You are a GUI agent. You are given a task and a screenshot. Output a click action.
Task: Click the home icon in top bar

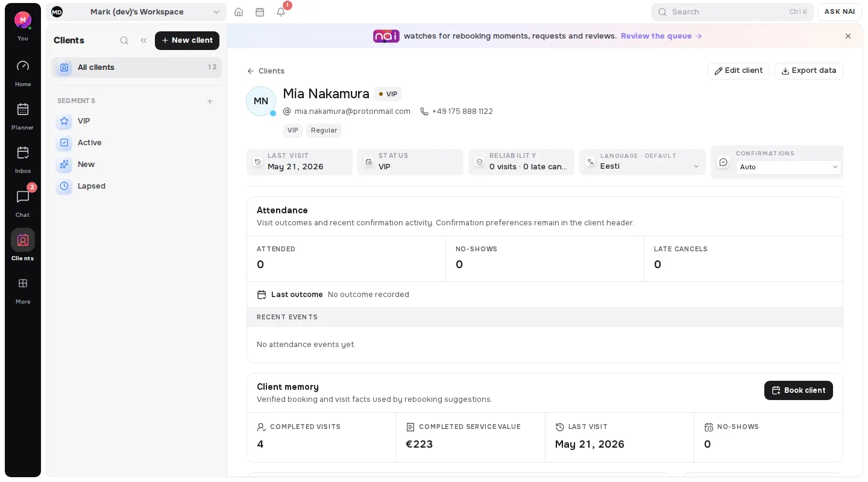[x=239, y=12]
